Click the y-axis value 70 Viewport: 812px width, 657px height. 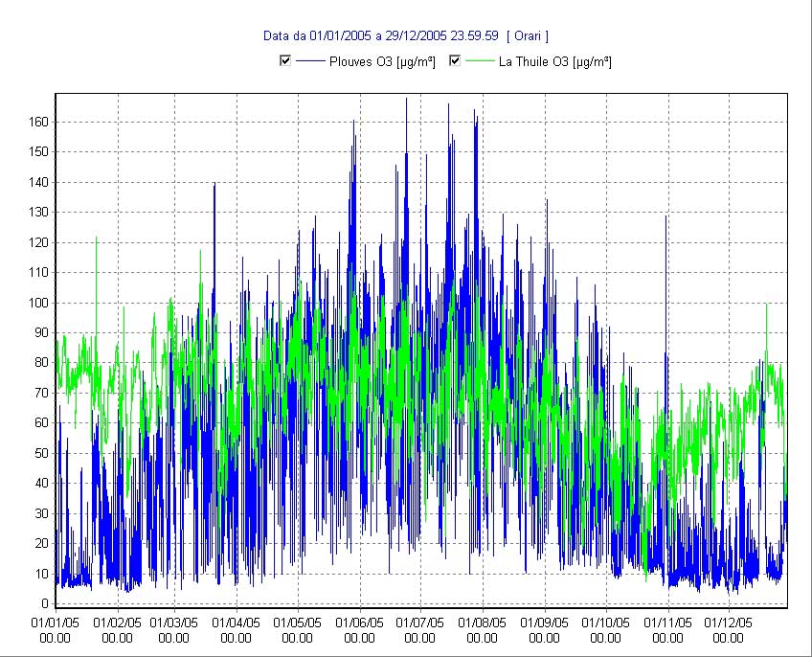click(x=41, y=393)
